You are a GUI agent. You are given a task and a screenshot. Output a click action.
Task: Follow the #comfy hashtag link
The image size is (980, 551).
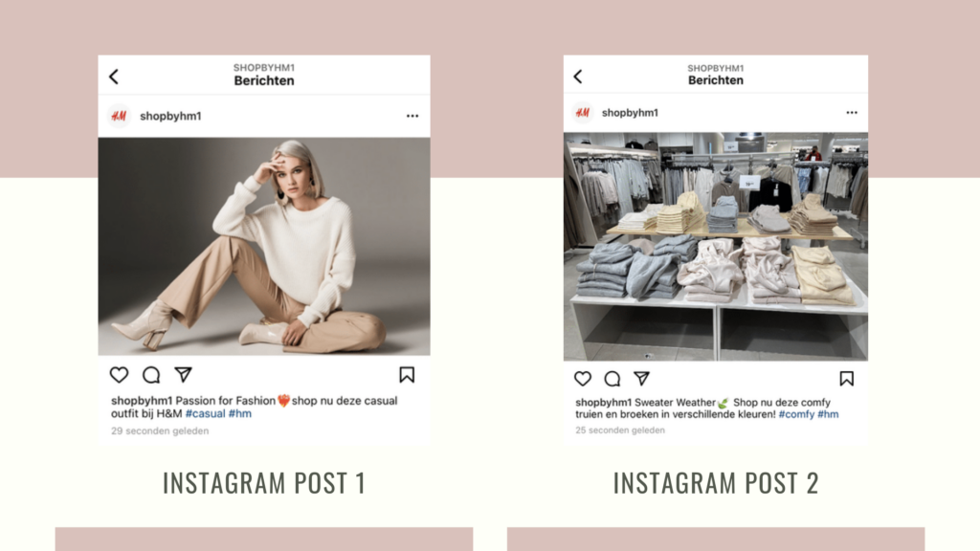(796, 414)
